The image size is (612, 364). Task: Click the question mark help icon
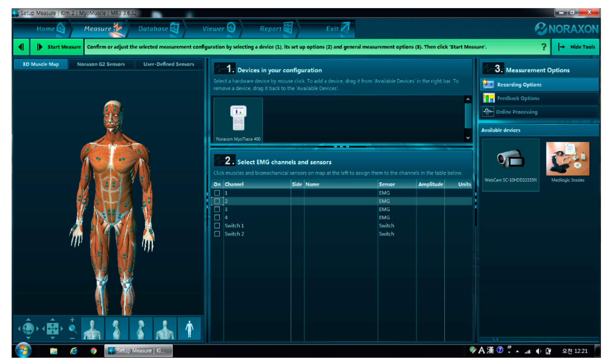[543, 47]
